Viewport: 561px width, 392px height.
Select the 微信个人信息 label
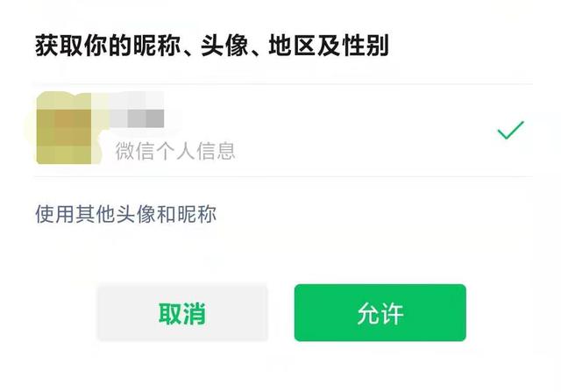[x=175, y=151]
